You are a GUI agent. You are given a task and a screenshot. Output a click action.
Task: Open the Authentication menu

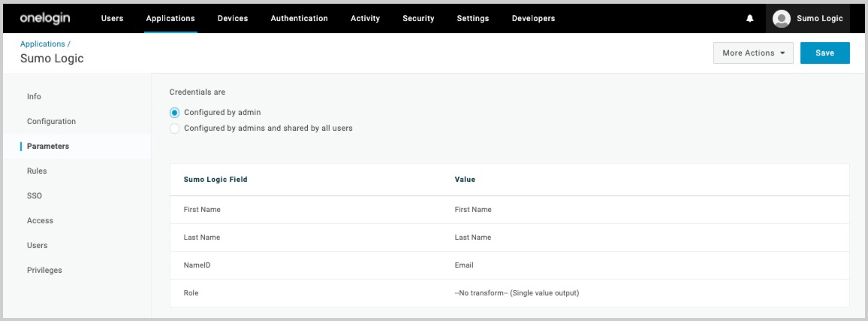tap(298, 18)
